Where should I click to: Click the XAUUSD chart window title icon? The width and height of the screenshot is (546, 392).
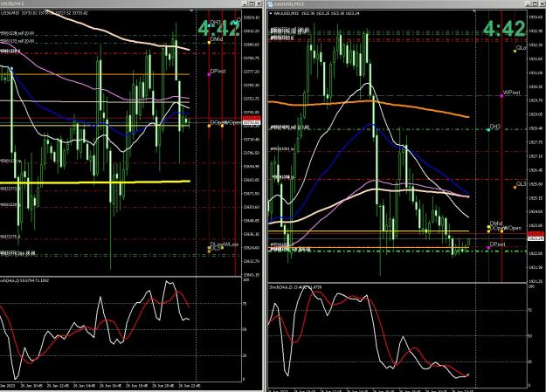[270, 3]
